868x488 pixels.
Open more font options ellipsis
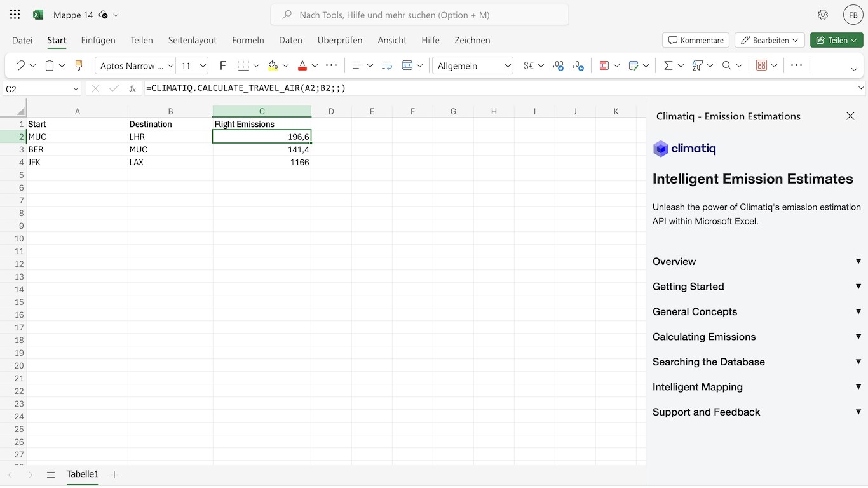click(331, 65)
